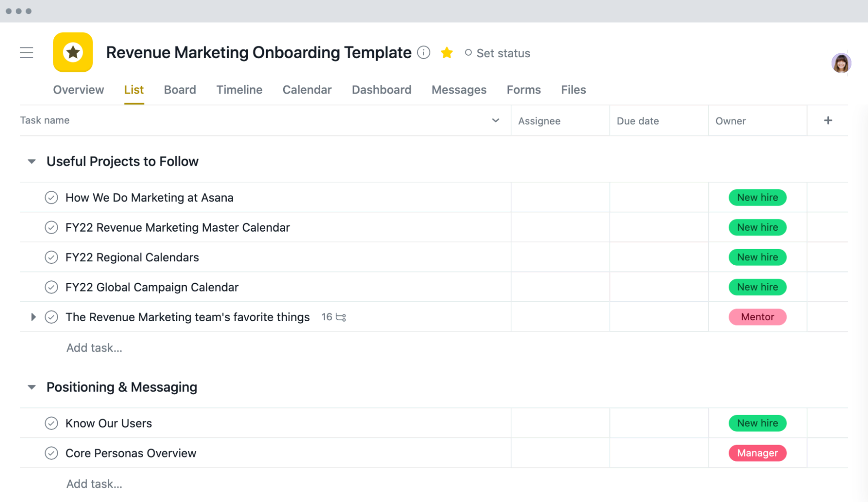Click the profile avatar in top right
The image size is (868, 502).
pos(841,63)
